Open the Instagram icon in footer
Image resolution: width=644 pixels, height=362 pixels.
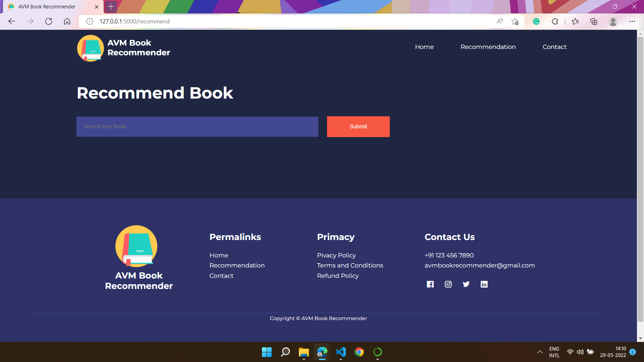(x=448, y=284)
